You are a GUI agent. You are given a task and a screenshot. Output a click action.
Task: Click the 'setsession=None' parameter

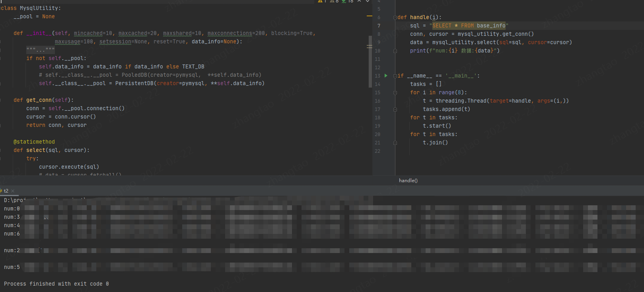(123, 42)
